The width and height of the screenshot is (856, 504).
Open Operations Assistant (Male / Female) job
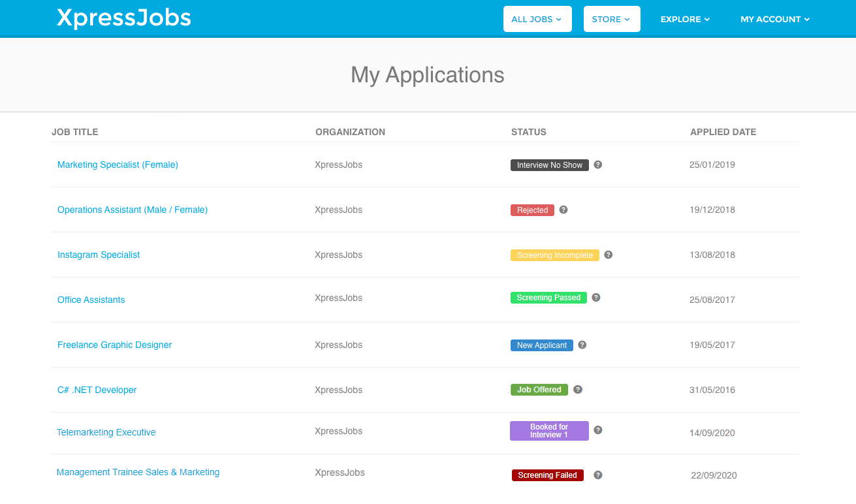133,210
